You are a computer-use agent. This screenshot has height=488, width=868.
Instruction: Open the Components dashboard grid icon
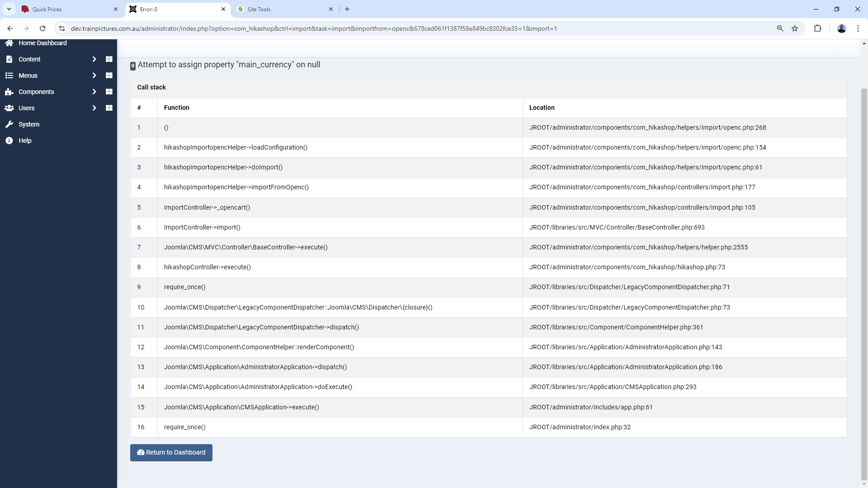coord(109,92)
